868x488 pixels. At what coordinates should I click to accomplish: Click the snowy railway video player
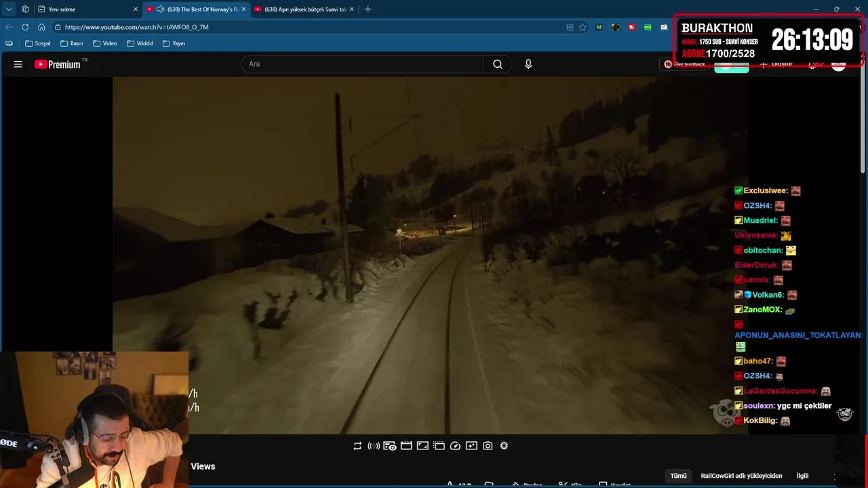coord(430,255)
